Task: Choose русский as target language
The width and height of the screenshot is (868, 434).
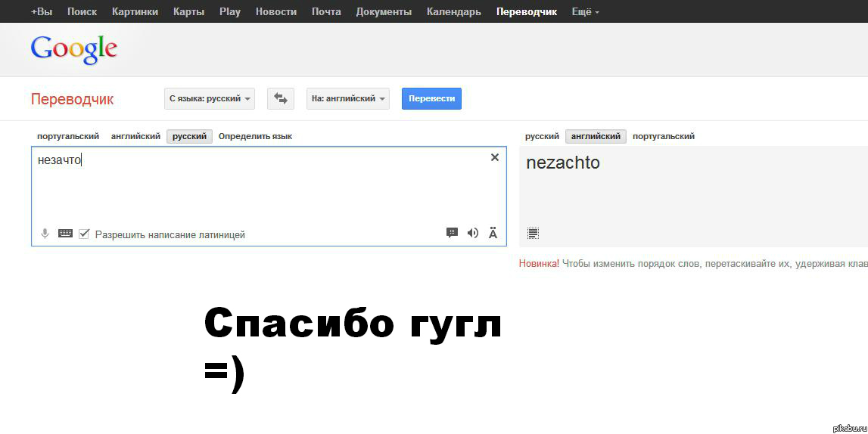Action: [x=542, y=136]
